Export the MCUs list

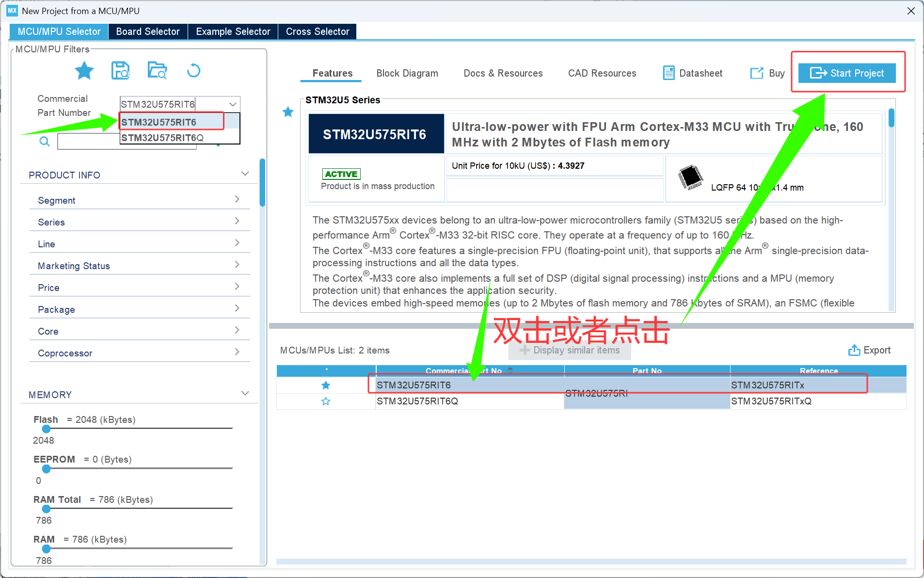(869, 350)
